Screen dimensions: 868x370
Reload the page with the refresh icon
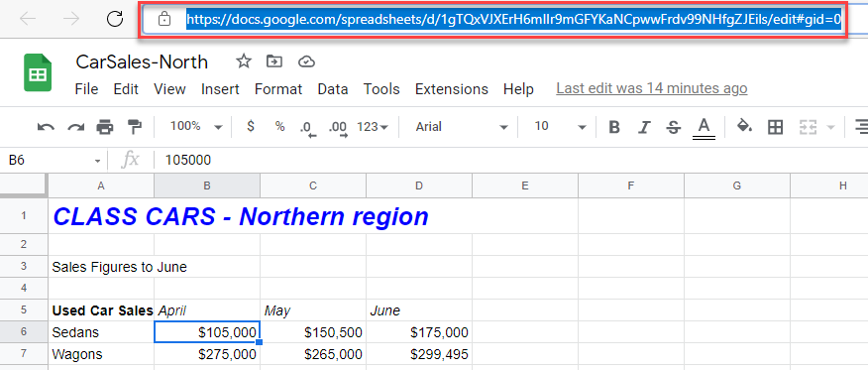pos(115,20)
